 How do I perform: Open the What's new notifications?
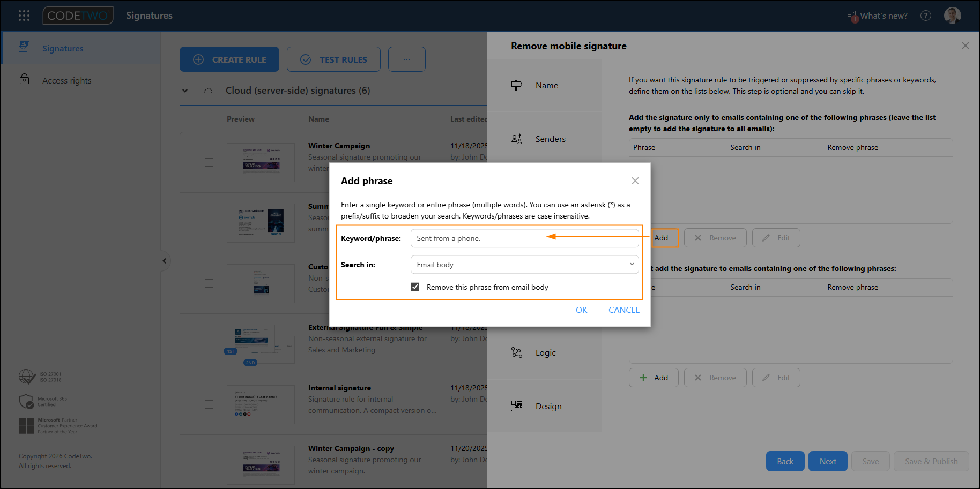(877, 16)
